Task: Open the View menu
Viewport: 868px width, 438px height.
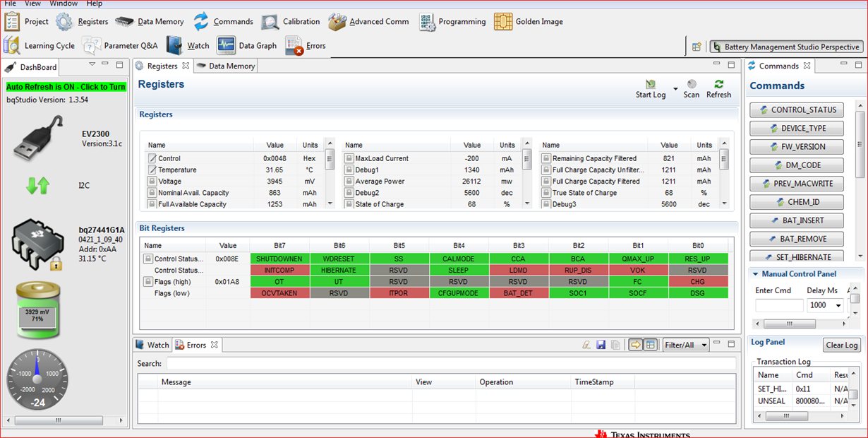Action: coord(32,4)
